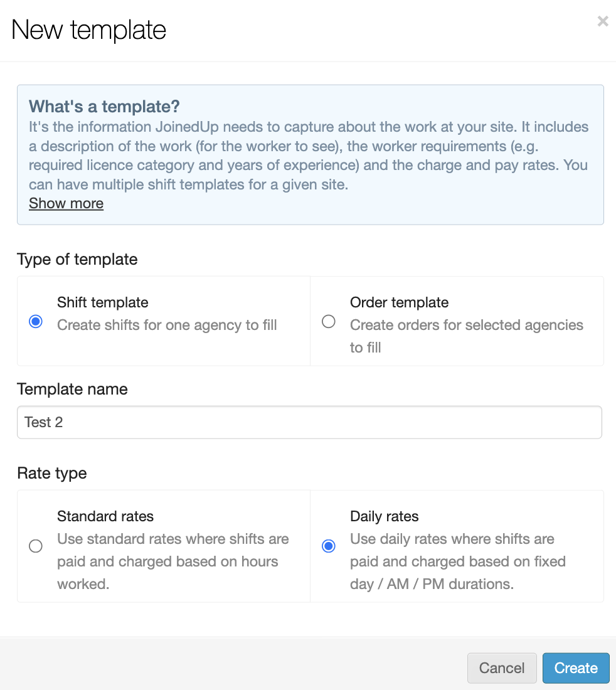Image resolution: width=616 pixels, height=690 pixels.
Task: Click the "Rate type" section label
Action: coord(52,473)
